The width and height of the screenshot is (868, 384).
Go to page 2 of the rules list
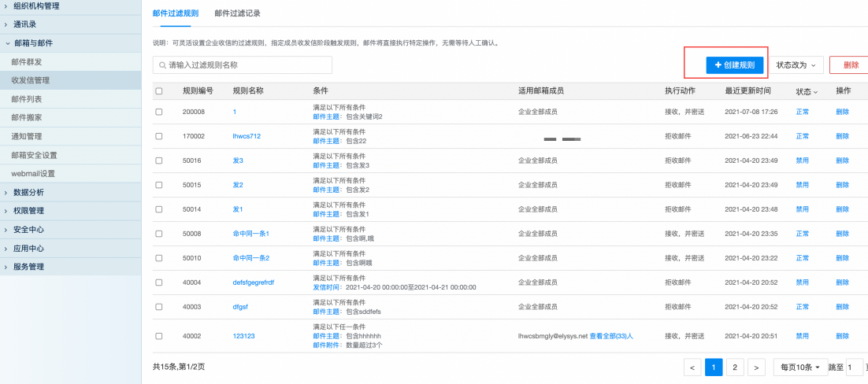[734, 367]
